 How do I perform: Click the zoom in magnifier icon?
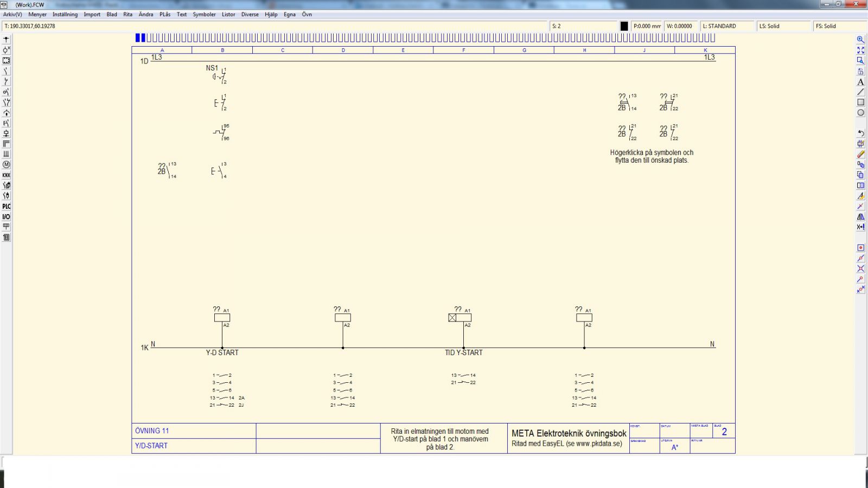click(x=860, y=40)
